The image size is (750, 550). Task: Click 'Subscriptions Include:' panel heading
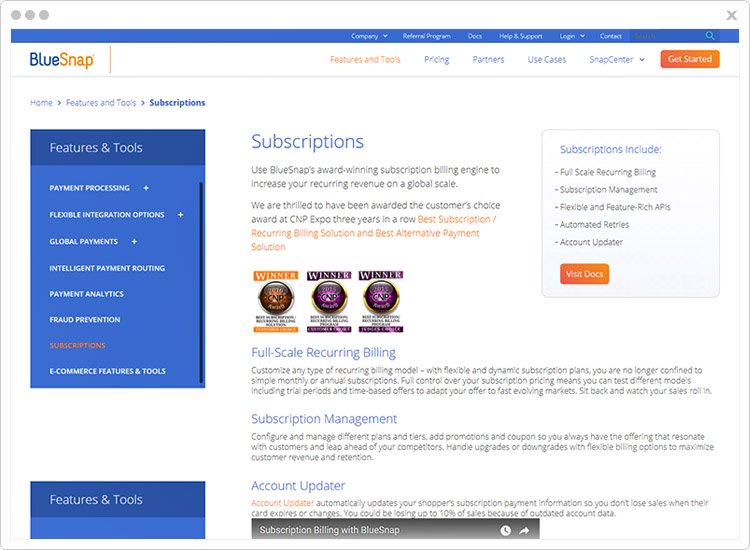[610, 149]
